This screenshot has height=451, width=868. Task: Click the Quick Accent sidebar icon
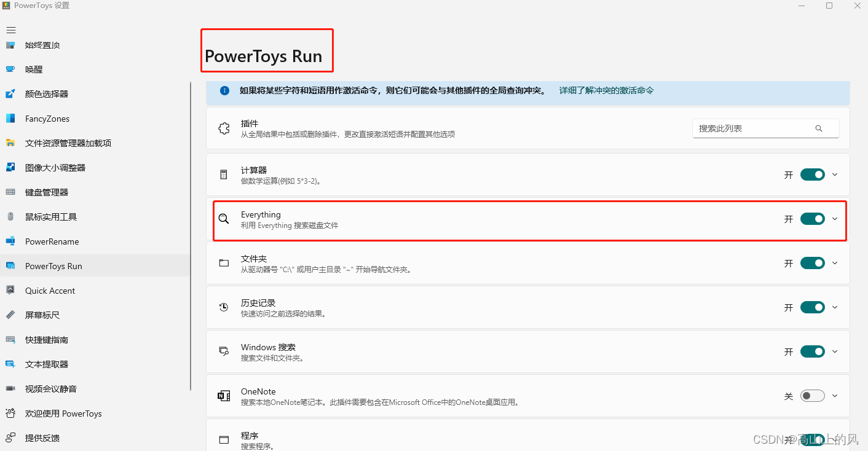pos(10,291)
